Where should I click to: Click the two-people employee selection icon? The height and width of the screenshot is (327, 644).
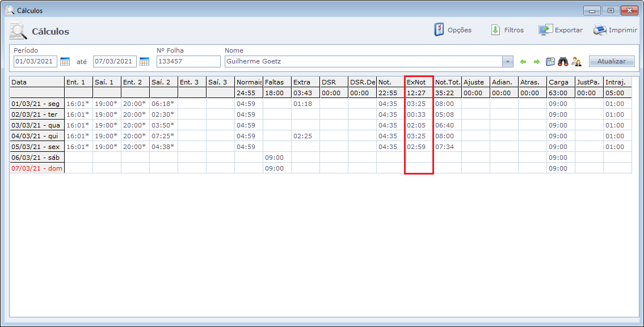point(576,61)
